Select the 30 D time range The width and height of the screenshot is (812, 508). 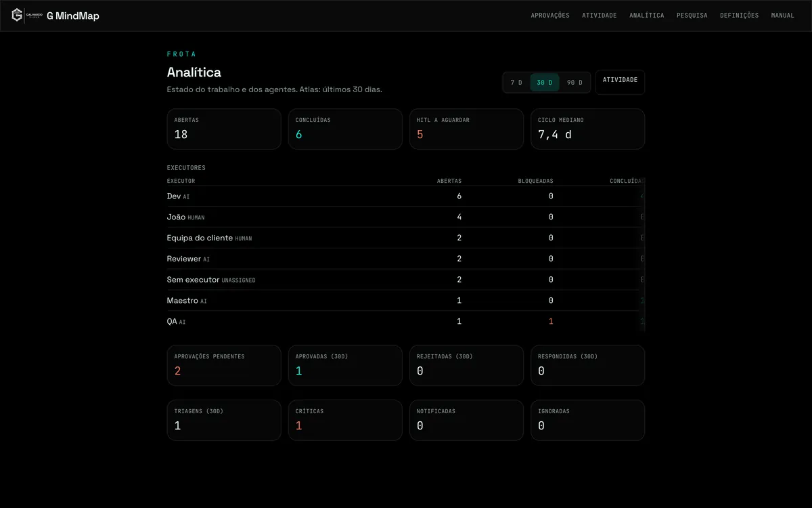pyautogui.click(x=545, y=83)
